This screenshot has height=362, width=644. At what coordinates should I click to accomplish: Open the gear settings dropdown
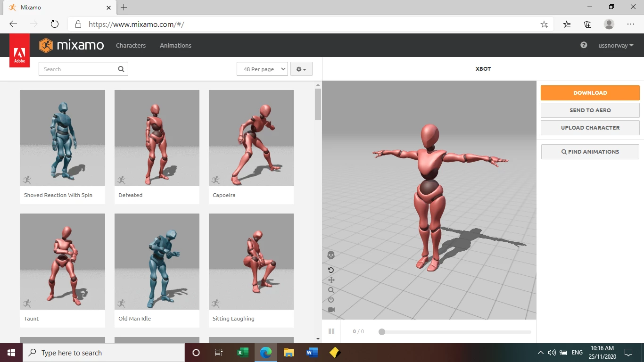[301, 69]
